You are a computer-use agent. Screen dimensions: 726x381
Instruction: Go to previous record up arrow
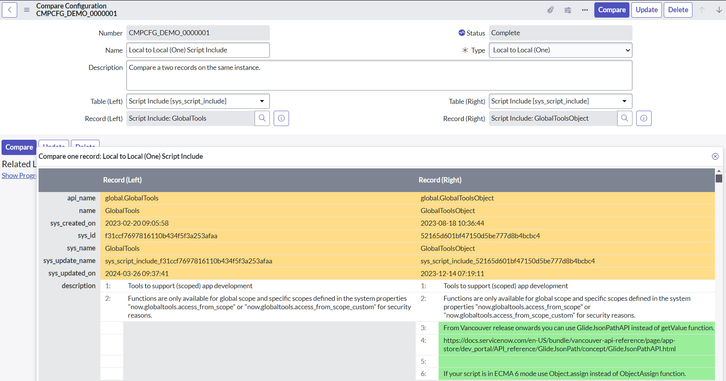coord(702,10)
